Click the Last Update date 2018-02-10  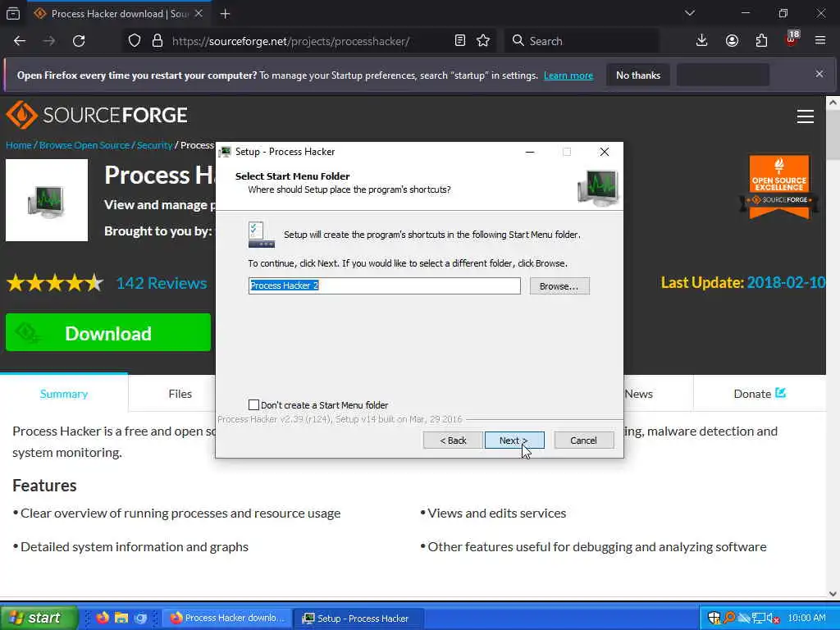tap(786, 282)
